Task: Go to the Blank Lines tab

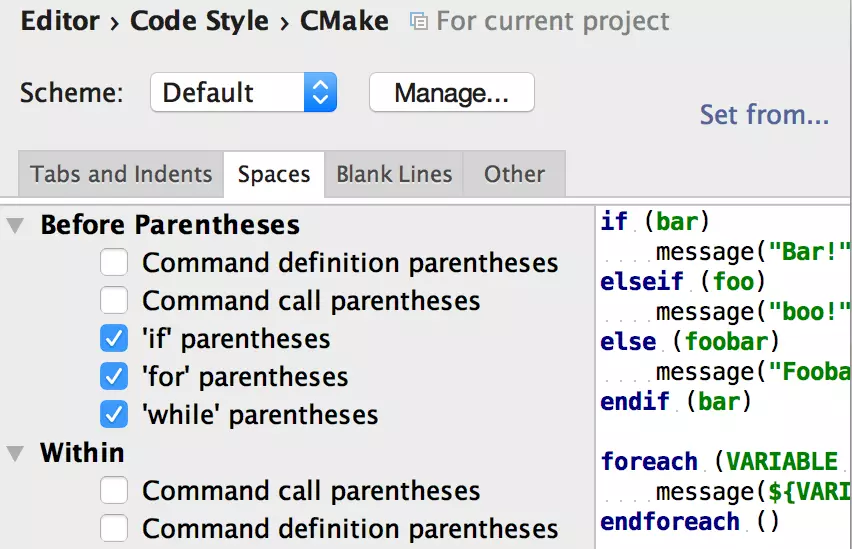Action: pos(394,174)
